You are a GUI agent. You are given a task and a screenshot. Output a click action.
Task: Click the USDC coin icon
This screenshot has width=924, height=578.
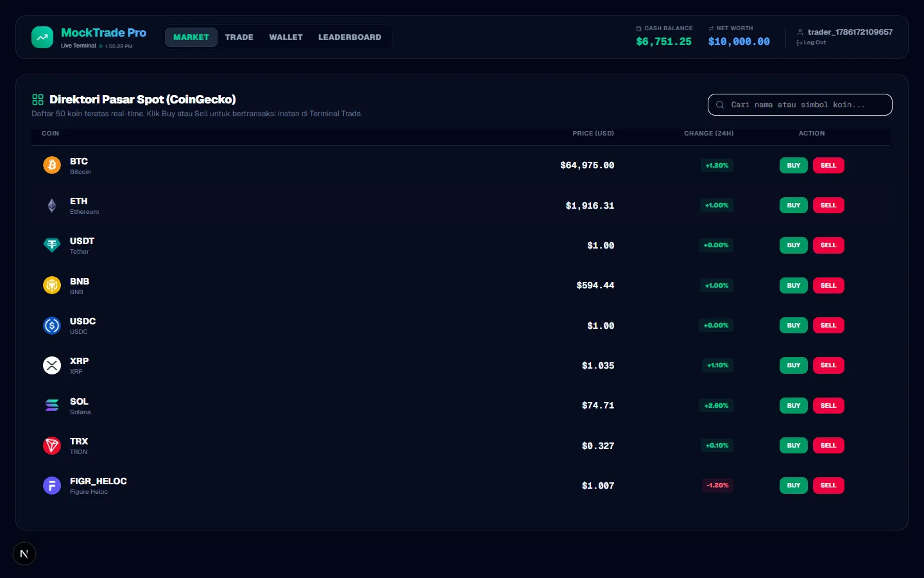[x=52, y=326]
